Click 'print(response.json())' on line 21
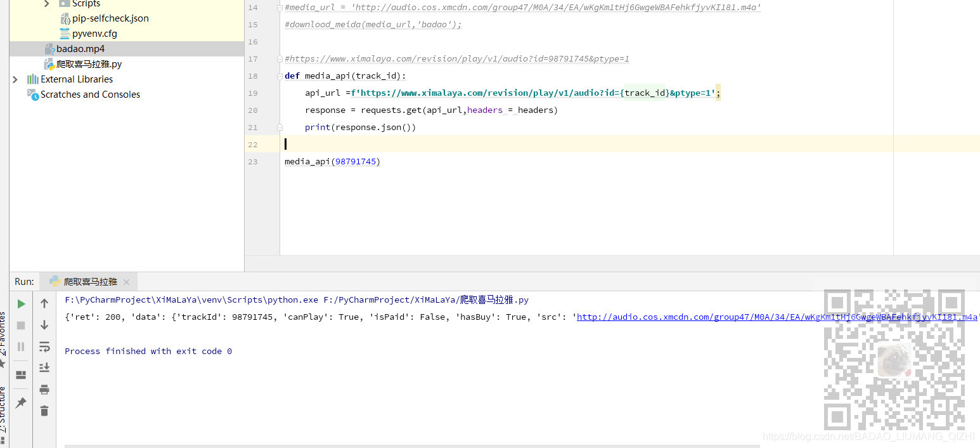 pos(360,128)
